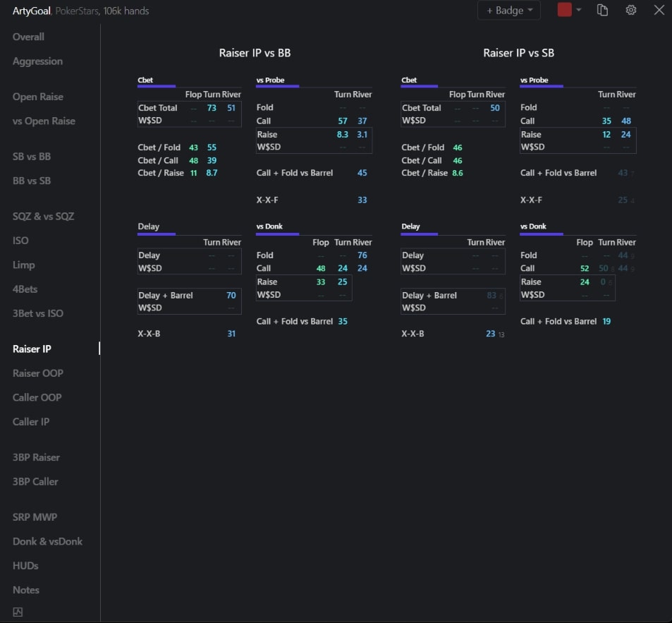The image size is (672, 623).
Task: Open the vs Open Raise tab
Action: pos(44,121)
